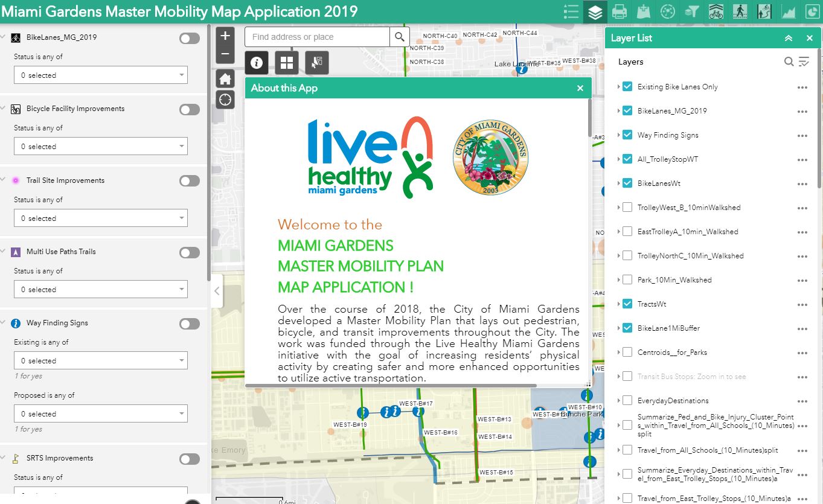Open the Print widget

(x=620, y=11)
